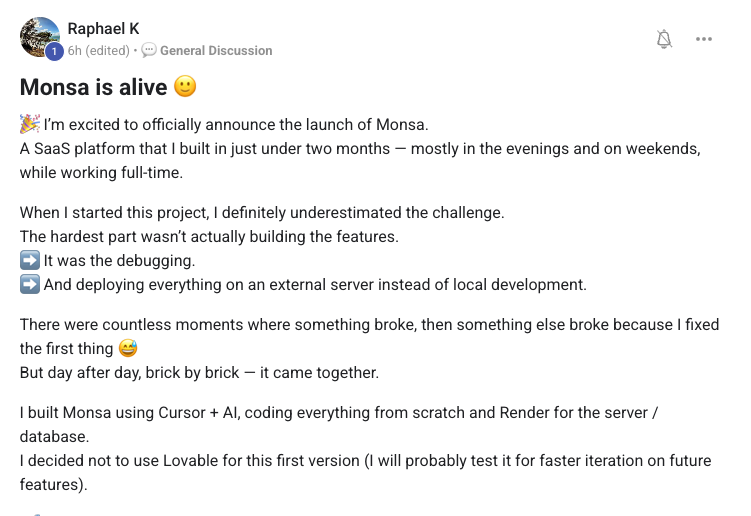Image resolution: width=751 pixels, height=516 pixels.
Task: Click the speech bubble icon before General Discussion
Action: pyautogui.click(x=149, y=50)
